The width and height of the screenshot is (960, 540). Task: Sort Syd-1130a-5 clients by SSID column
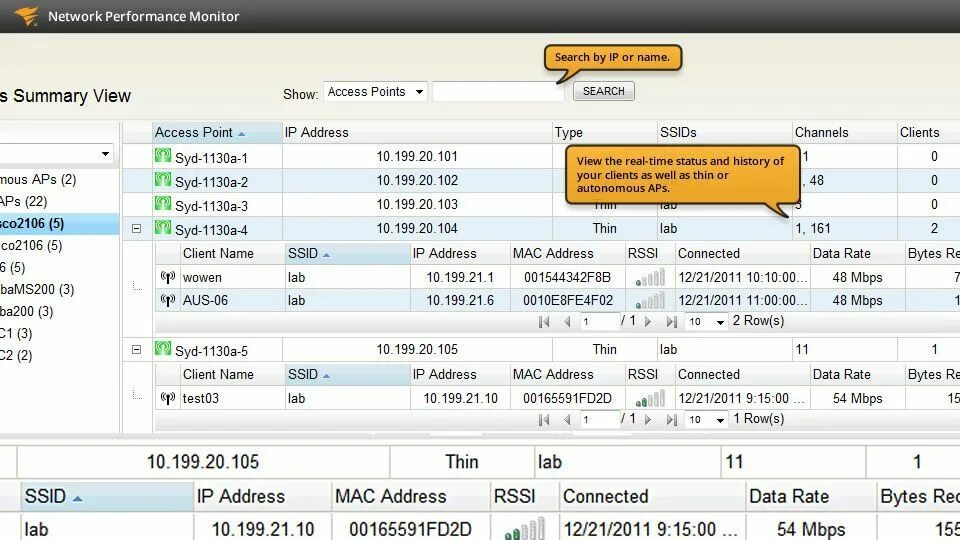(x=347, y=374)
